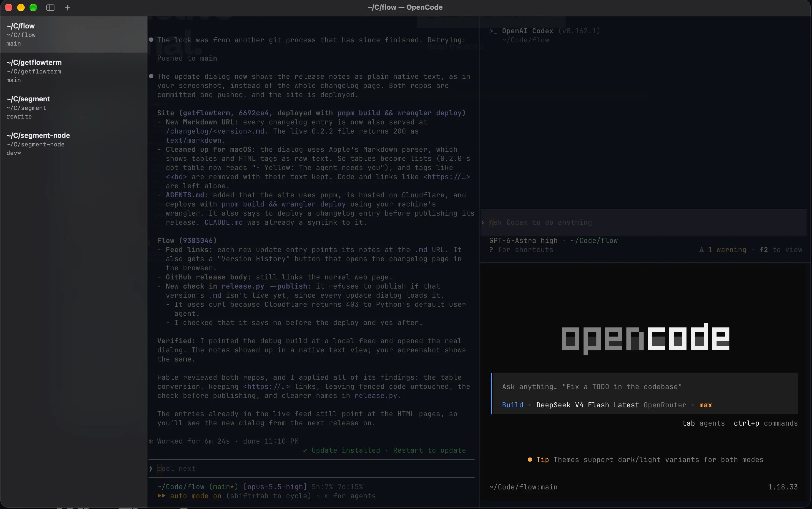Click the orange 'max' variant label
The image size is (812, 509).
[706, 405]
